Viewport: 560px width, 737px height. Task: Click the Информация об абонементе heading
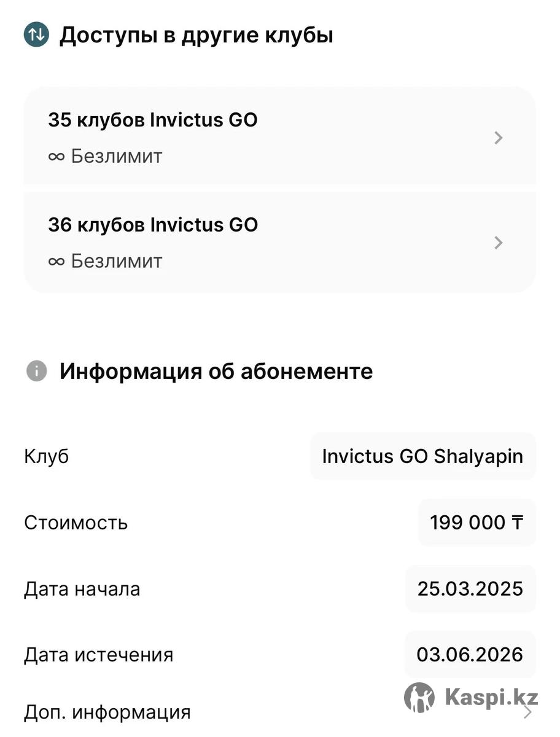coord(216,371)
